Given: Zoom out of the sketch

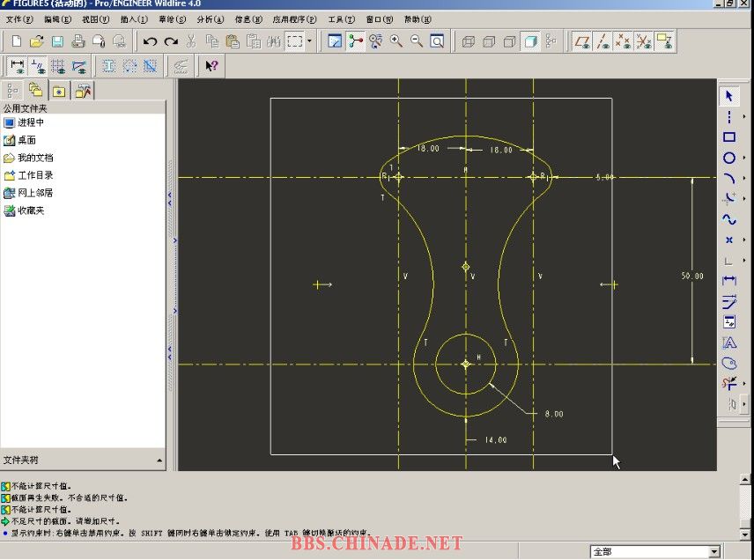Looking at the screenshot, I should click(x=417, y=41).
